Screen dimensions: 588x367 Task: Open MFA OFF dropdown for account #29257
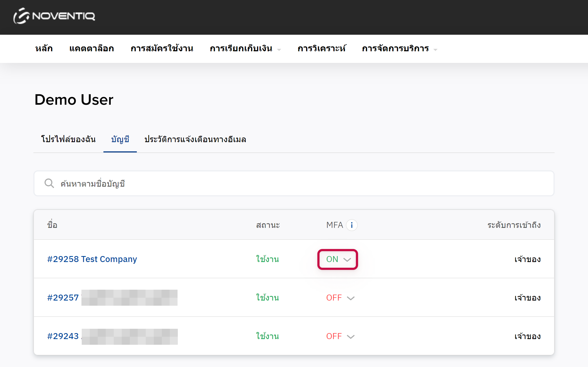click(x=340, y=298)
